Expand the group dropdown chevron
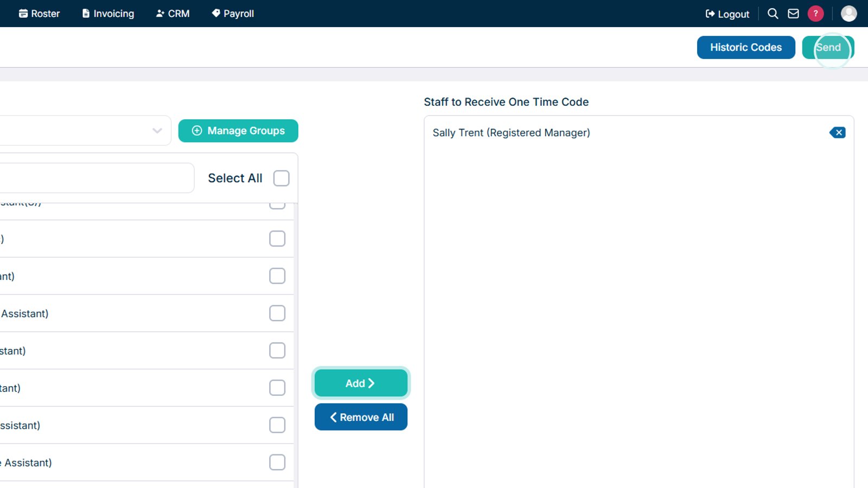This screenshot has width=868, height=488. click(x=157, y=131)
